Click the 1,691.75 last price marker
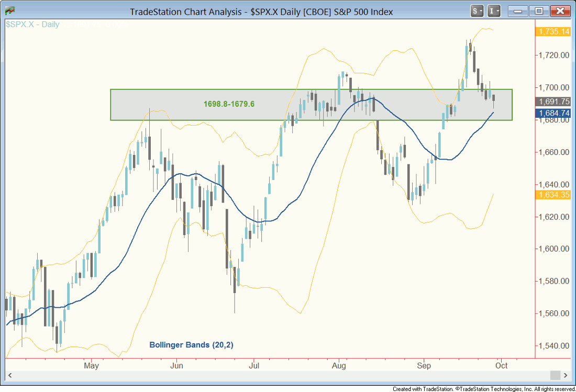This screenshot has height=392, width=576. [554, 102]
